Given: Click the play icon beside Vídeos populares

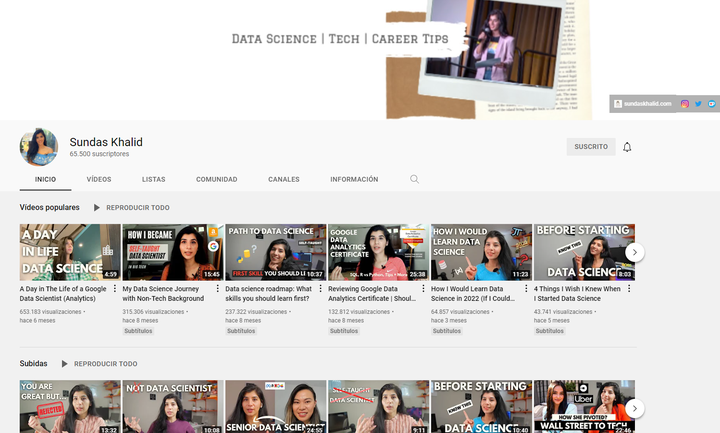Looking at the screenshot, I should (96, 208).
